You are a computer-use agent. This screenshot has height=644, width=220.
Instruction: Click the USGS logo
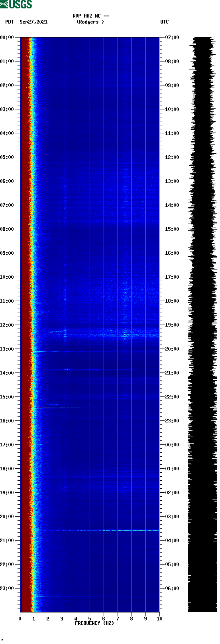16,4
